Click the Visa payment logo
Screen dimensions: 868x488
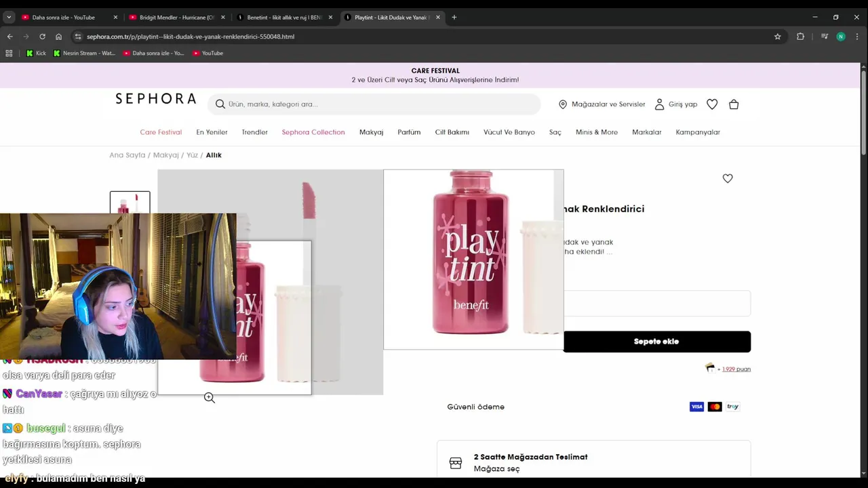(x=696, y=407)
